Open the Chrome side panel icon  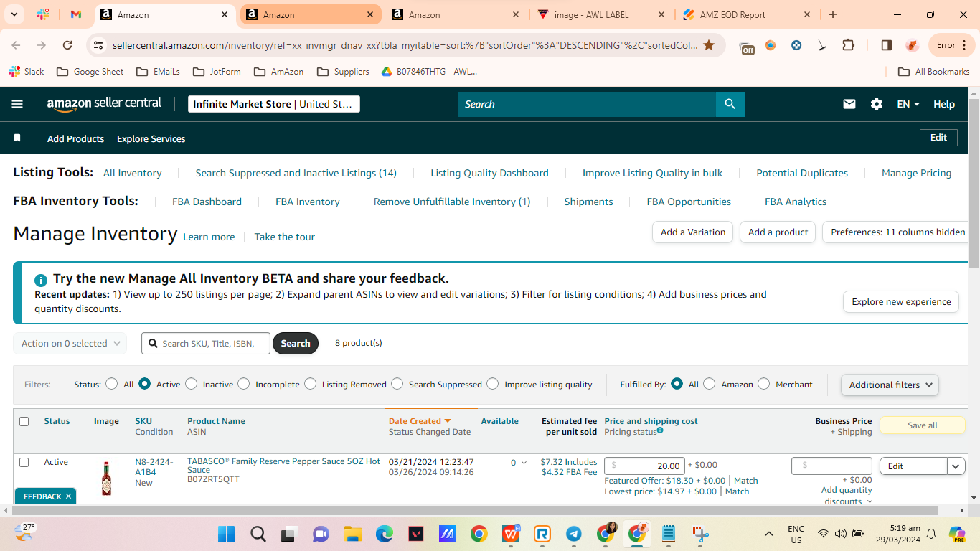[x=887, y=45]
